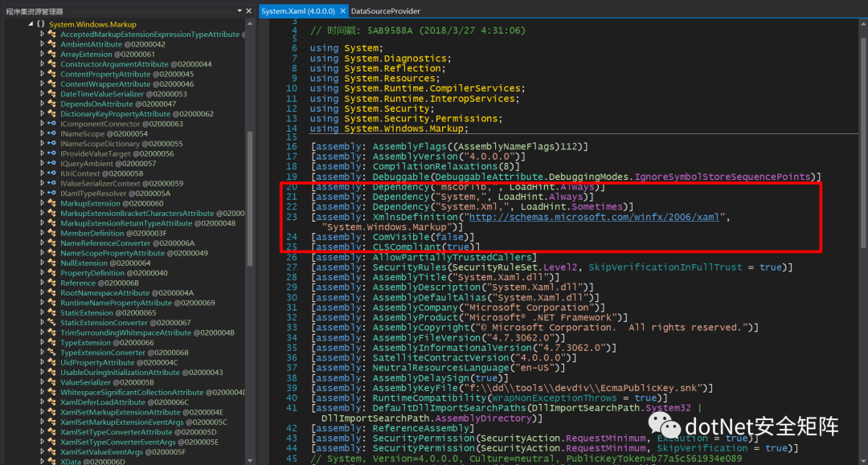This screenshot has height=465, width=868.
Task: Expand the INameScopeDictionary tree node
Action: [42, 144]
